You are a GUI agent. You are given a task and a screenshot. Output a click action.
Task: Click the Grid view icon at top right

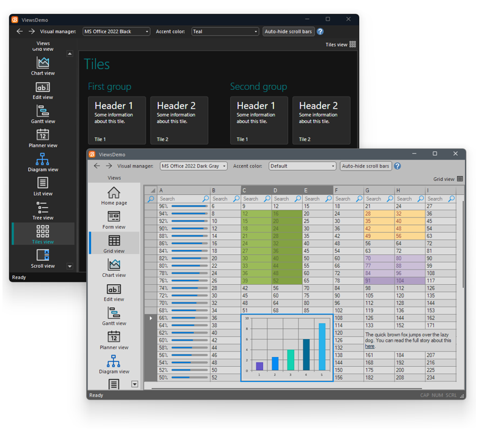coord(460,179)
